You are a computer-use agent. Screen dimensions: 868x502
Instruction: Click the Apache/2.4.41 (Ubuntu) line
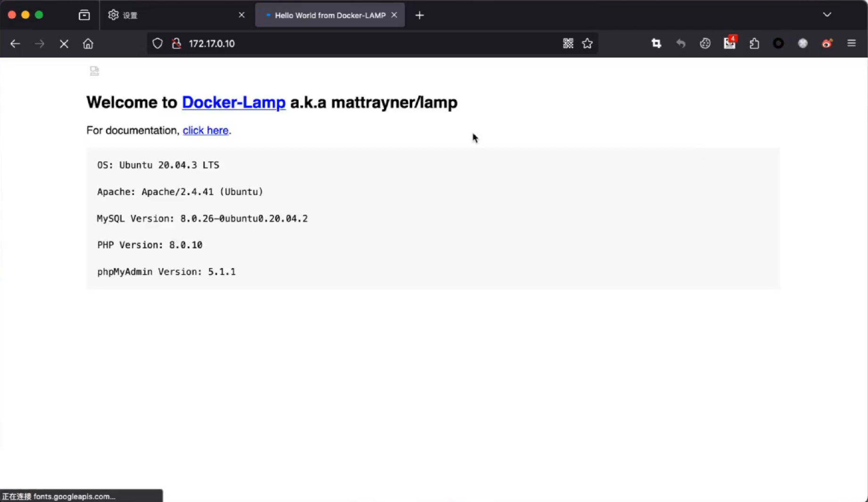coord(180,192)
